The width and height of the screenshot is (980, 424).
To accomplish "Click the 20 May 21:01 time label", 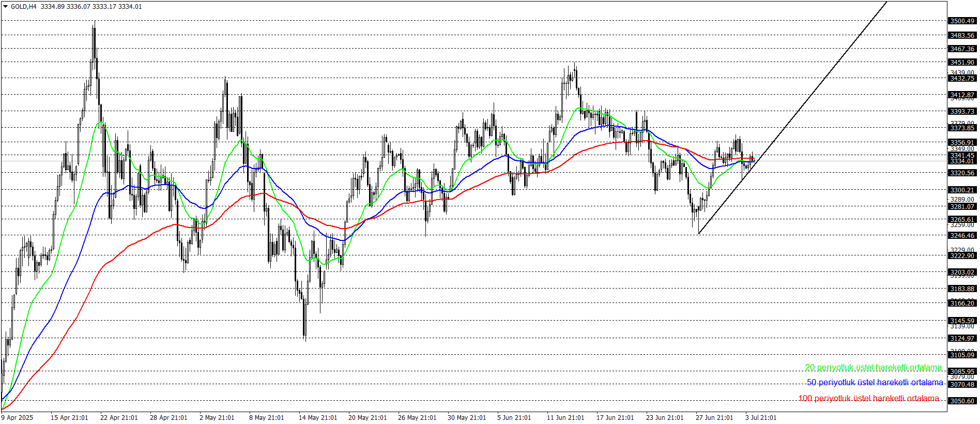I will (367, 418).
